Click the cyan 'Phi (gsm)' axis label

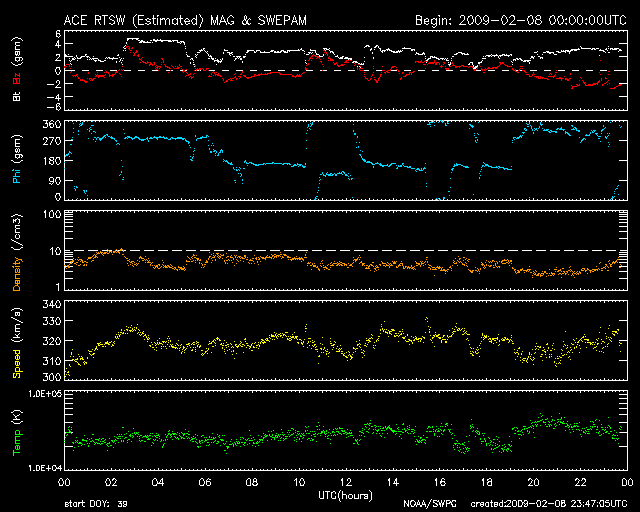point(17,159)
